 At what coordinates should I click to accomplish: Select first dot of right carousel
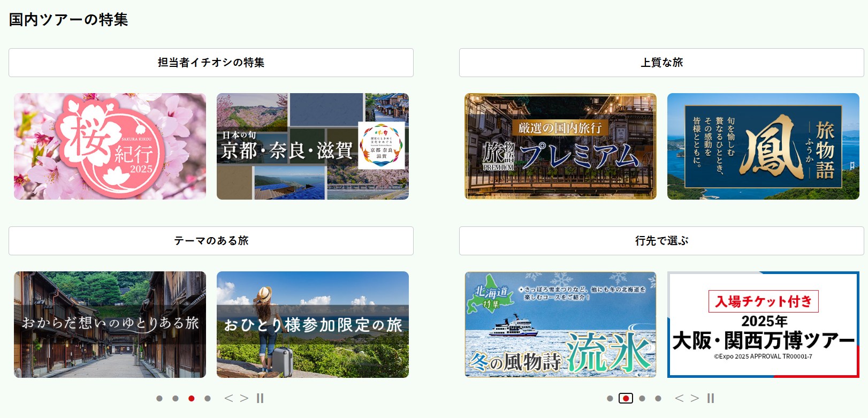610,398
